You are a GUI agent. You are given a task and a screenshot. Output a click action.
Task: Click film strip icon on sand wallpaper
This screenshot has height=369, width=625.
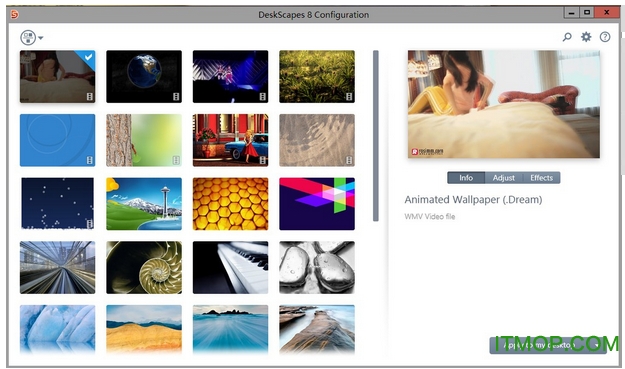[349, 160]
